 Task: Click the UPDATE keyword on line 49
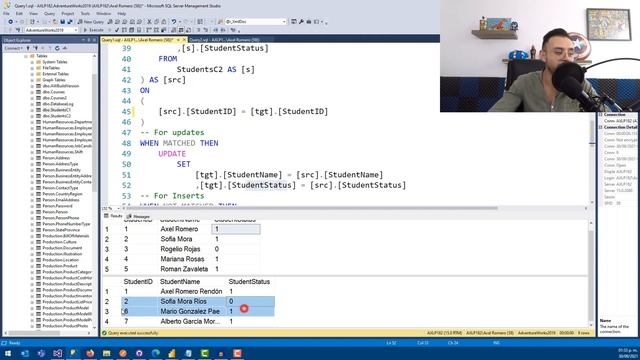[172, 154]
